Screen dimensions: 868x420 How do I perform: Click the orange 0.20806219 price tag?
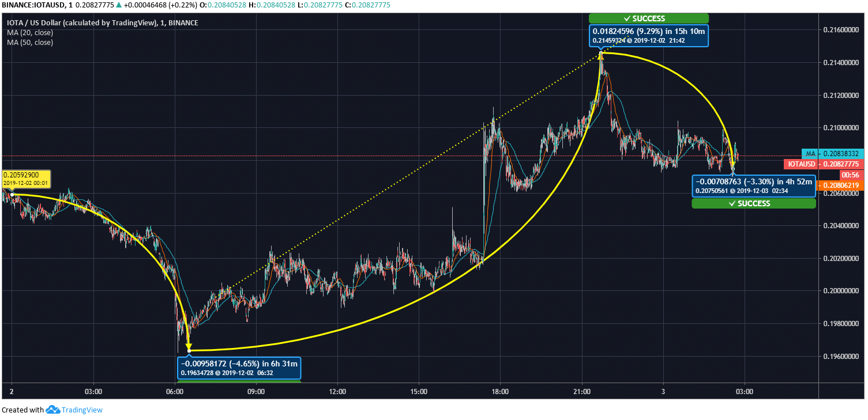[842, 186]
